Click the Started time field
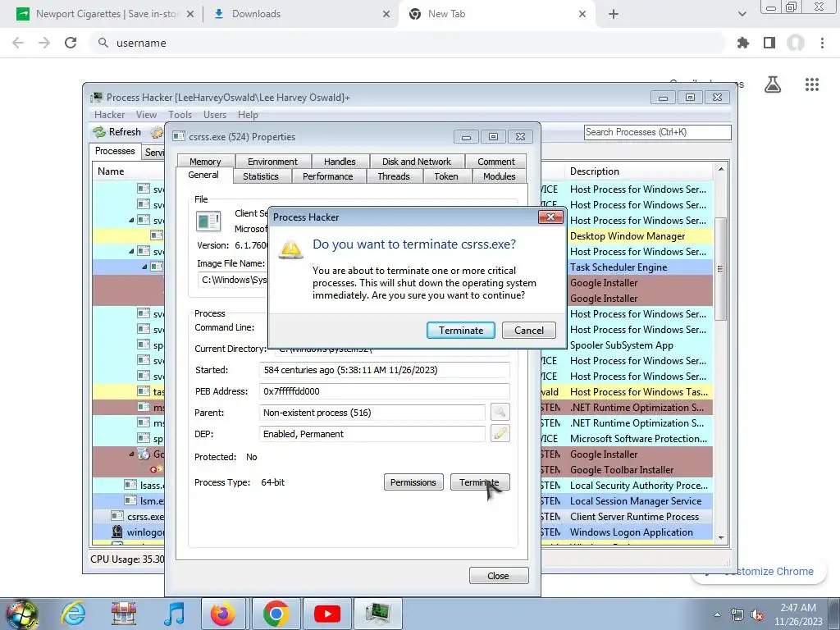Viewport: 840px width, 630px height. pos(384,370)
